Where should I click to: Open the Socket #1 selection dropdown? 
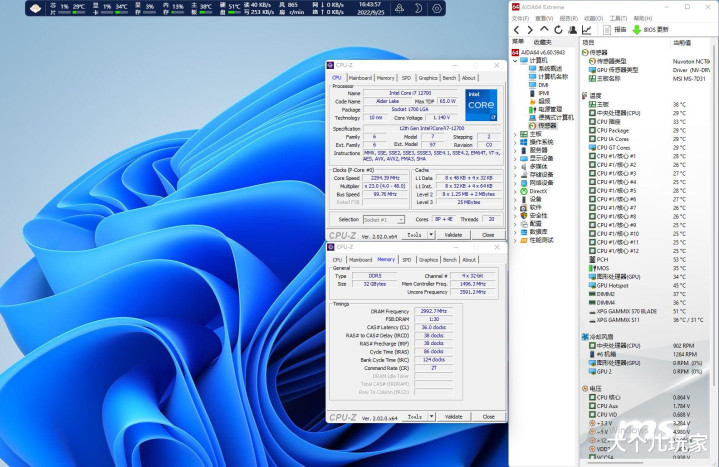tap(384, 219)
